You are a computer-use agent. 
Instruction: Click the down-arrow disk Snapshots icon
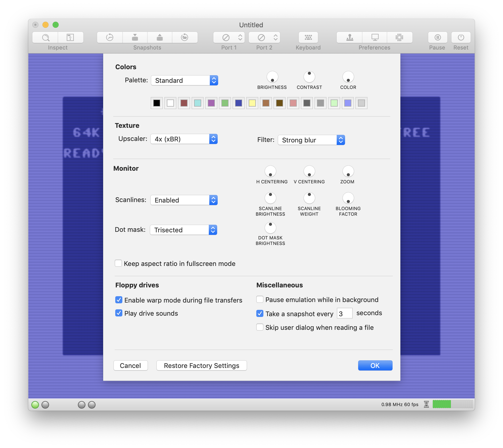tap(135, 38)
